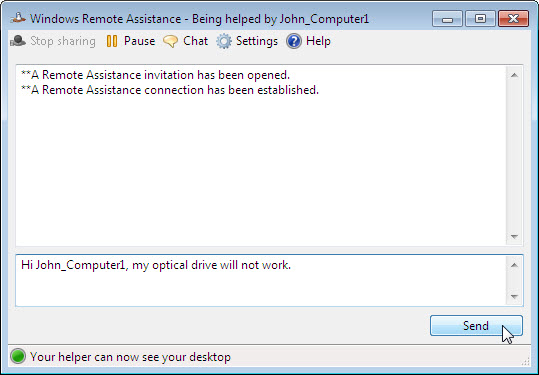Click the Remote Assistance title bar icon
The width and height of the screenshot is (539, 375).
point(18,18)
